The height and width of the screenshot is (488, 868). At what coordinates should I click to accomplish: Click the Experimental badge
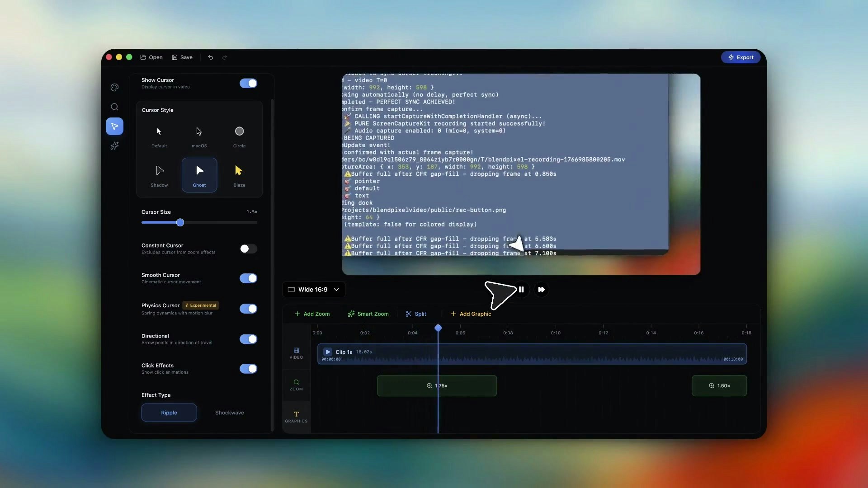click(x=201, y=305)
